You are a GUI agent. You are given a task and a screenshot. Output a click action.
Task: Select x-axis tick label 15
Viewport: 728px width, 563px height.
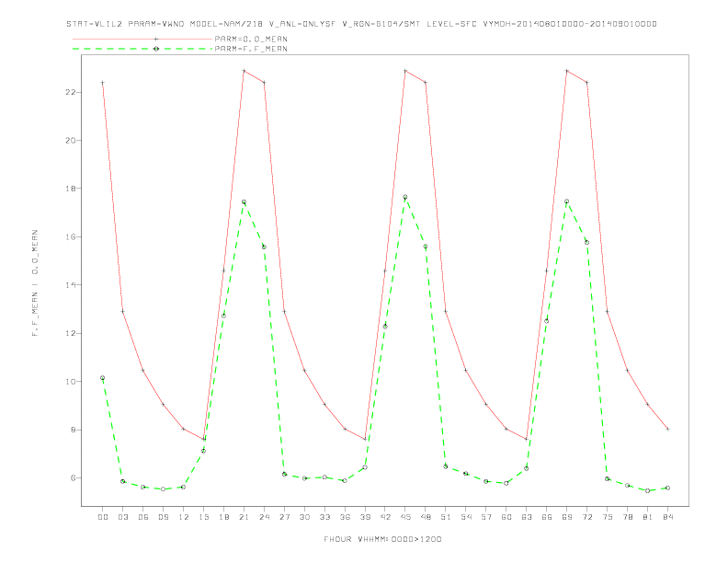pos(203,517)
